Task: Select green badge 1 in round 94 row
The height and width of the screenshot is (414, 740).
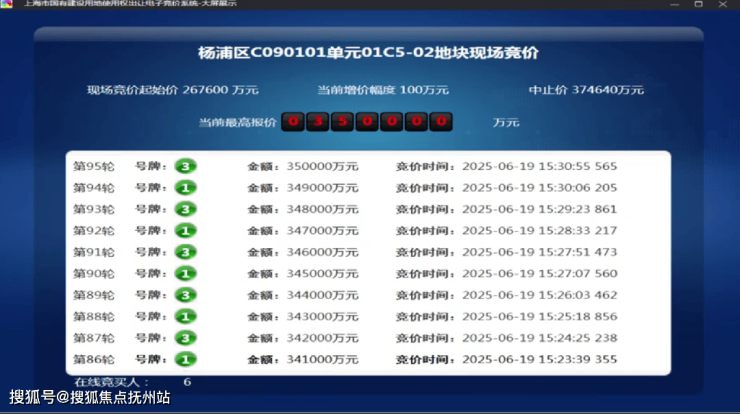Action: (185, 188)
